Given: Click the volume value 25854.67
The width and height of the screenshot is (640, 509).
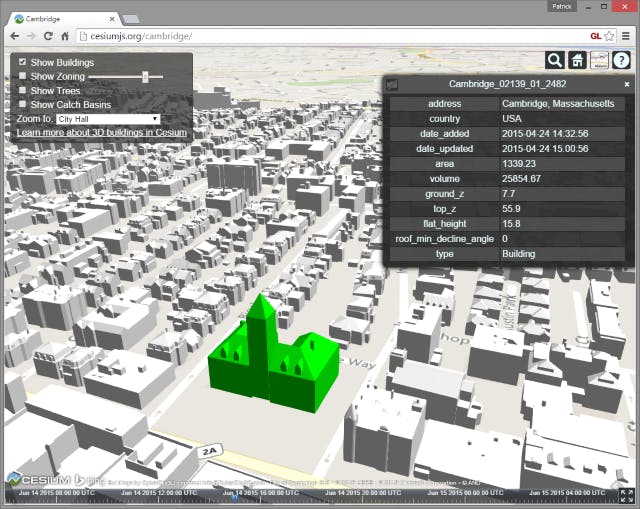Looking at the screenshot, I should pyautogui.click(x=521, y=179).
